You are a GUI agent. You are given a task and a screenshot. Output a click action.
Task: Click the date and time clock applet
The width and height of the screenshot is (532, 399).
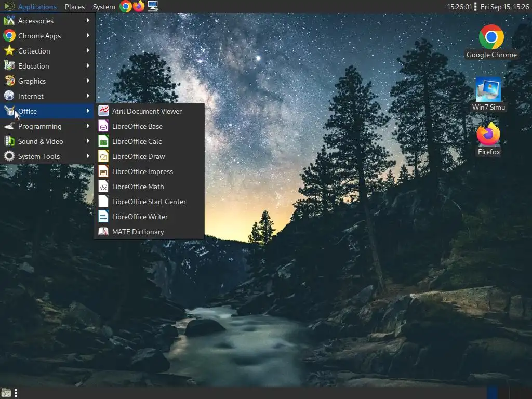(504, 7)
